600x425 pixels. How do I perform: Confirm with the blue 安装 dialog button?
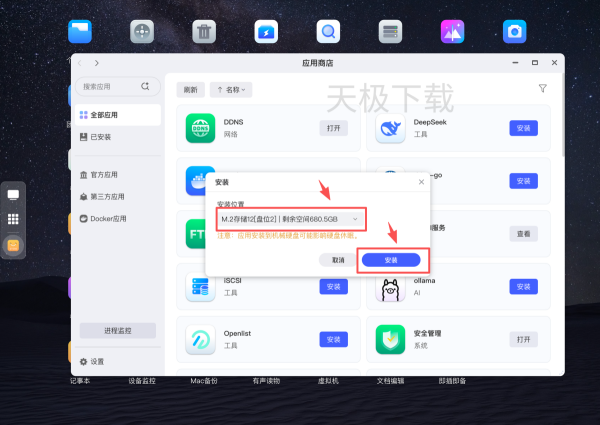pyautogui.click(x=391, y=260)
